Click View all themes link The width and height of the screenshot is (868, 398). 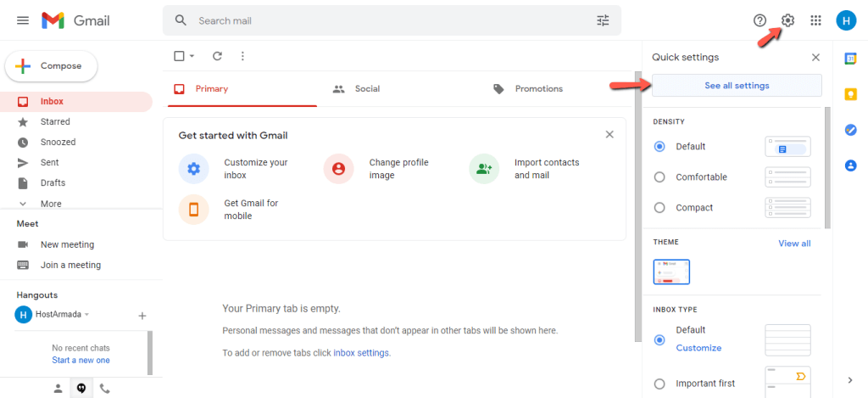[794, 244]
